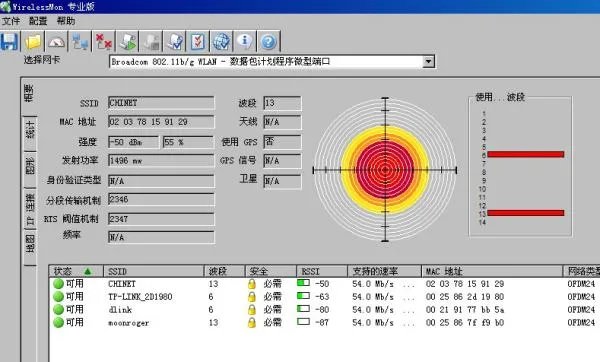This screenshot has height=362, width=600.
Task: Click the info speech bubble icon
Action: pyautogui.click(x=245, y=42)
